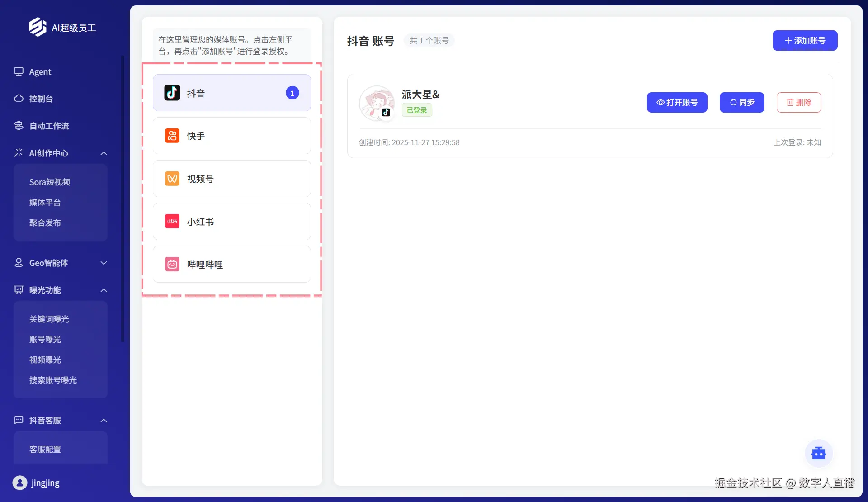Screen dimensions: 868x502
Task: Open the 控制台 menu item
Action: 41,99
